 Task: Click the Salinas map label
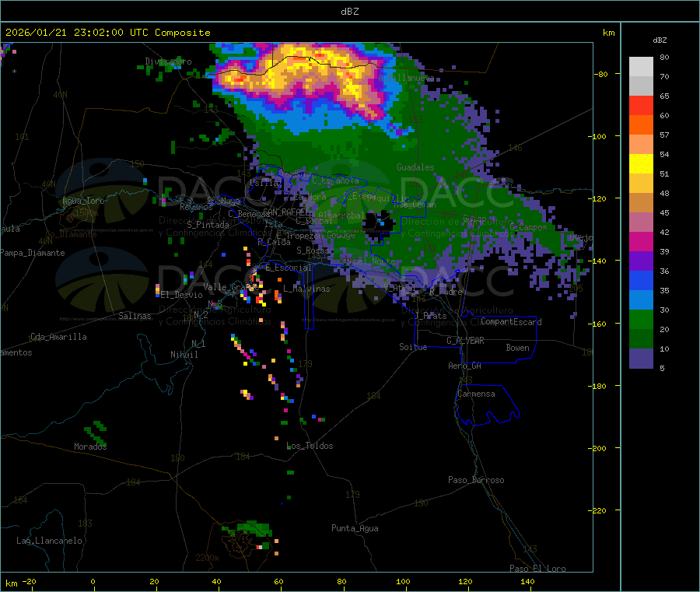tap(135, 316)
